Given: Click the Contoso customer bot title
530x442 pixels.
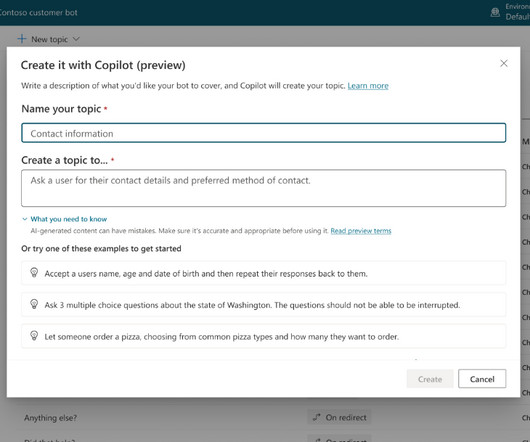Looking at the screenshot, I should 38,13.
